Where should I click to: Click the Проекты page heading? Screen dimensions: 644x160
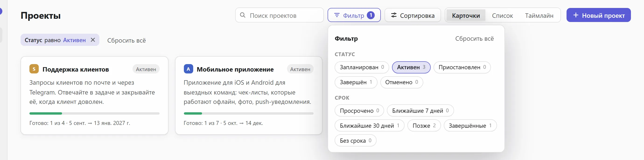pyautogui.click(x=41, y=15)
